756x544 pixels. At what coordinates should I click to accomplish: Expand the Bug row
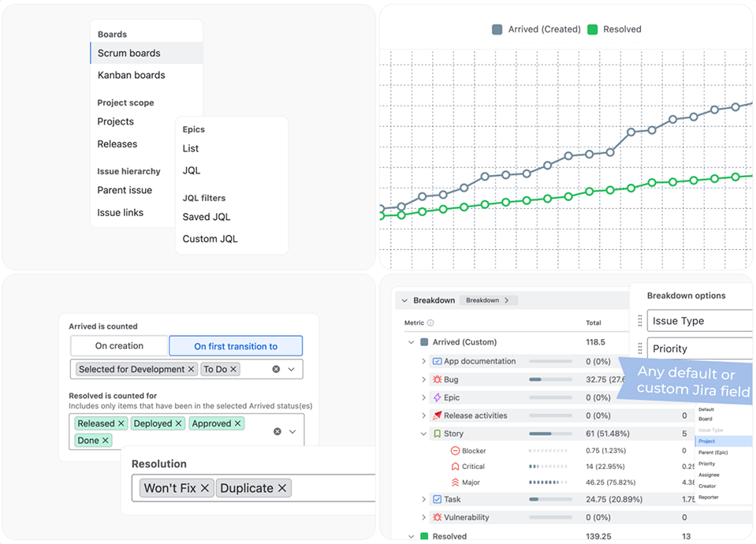(424, 379)
